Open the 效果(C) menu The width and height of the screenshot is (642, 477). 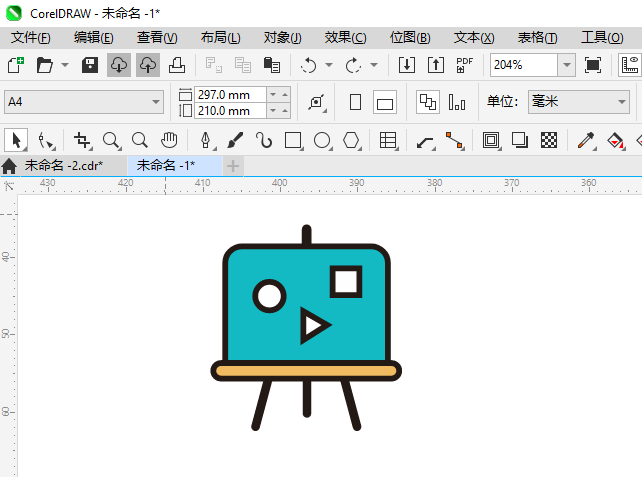[346, 38]
